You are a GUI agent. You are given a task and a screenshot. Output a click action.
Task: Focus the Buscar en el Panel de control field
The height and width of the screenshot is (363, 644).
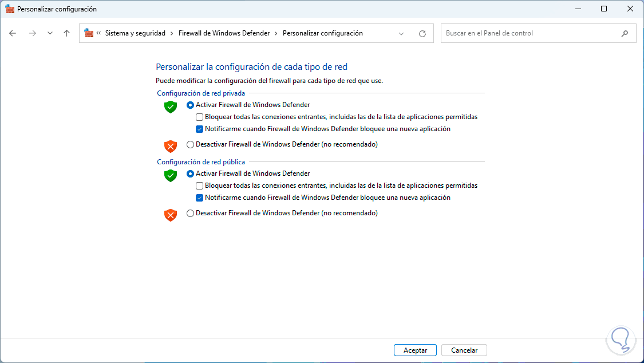[538, 33]
